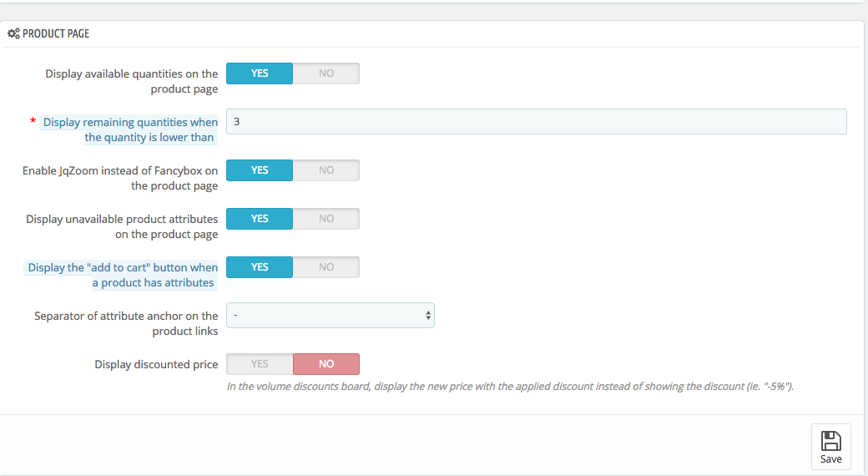Set Display available quantities to YES

(x=260, y=73)
